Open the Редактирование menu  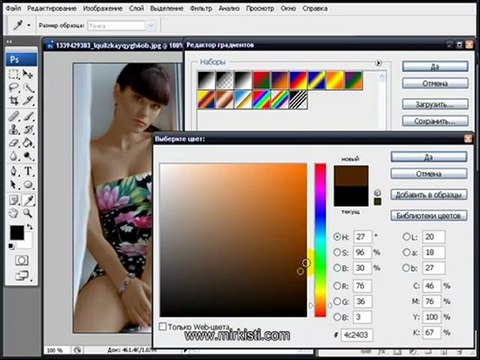click(52, 8)
